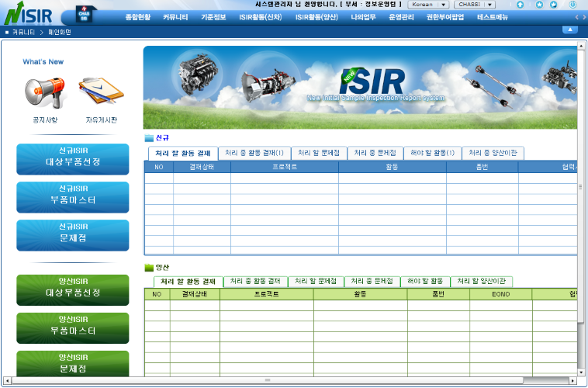Viewport: 588px width, 388px height.
Task: Select the 신규 해야 할 활동(1) tab
Action: [432, 153]
